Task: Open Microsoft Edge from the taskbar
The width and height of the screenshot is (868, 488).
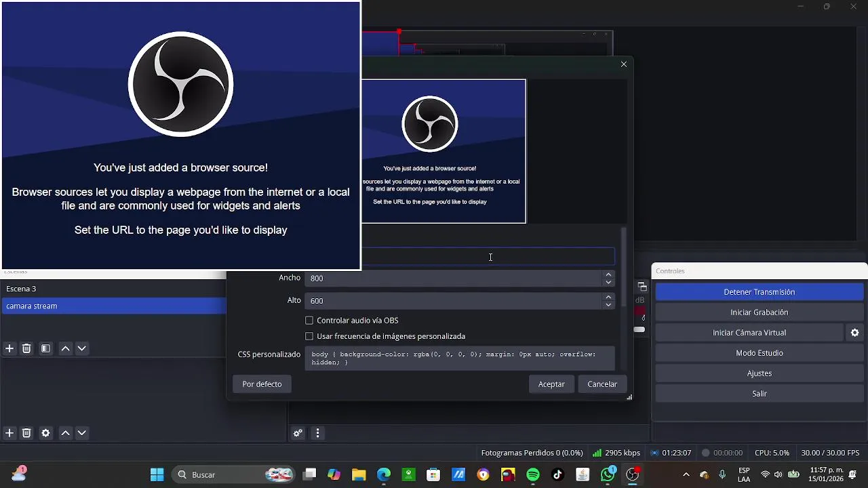Action: pyautogui.click(x=384, y=474)
